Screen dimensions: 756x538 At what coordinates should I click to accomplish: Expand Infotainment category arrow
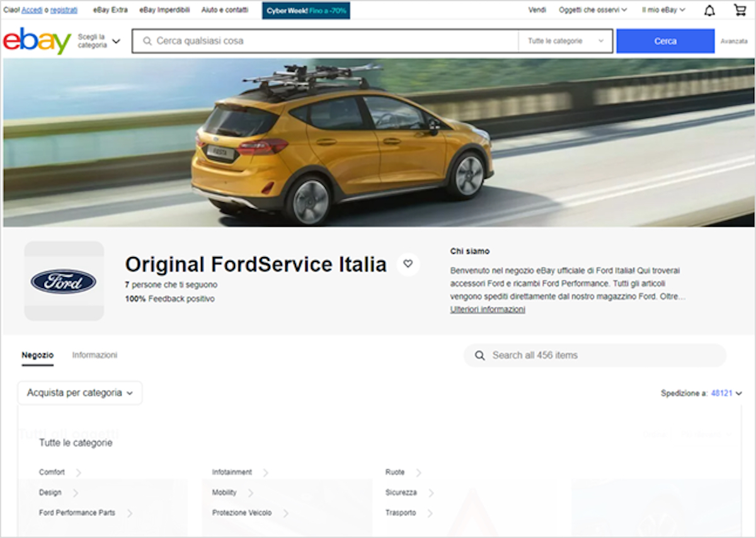click(265, 472)
